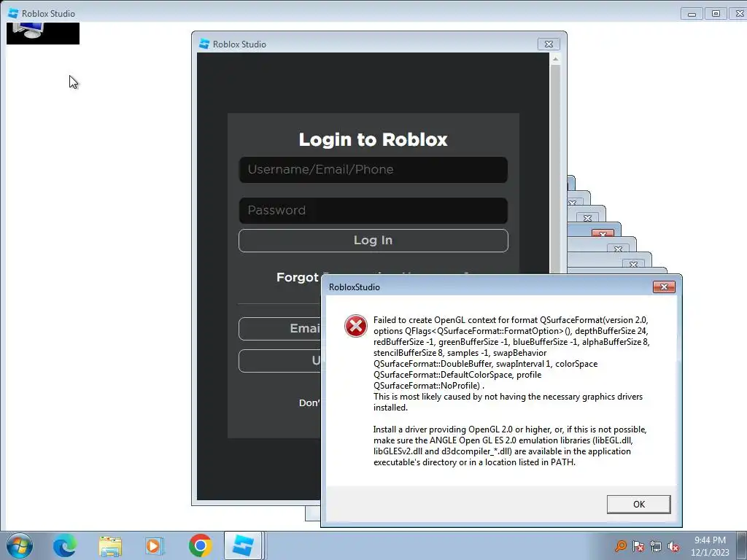Viewport: 747px width, 560px height.
Task: Open the clock showing 9:44 PM
Action: (x=710, y=546)
